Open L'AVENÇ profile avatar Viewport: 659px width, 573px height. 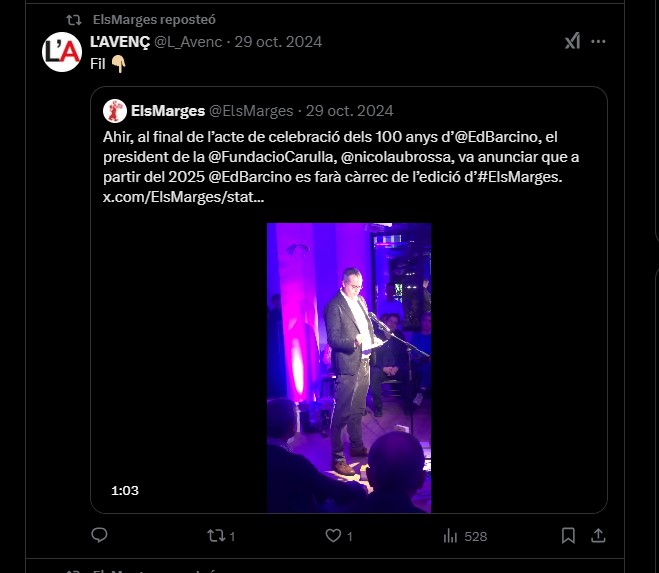point(61,51)
